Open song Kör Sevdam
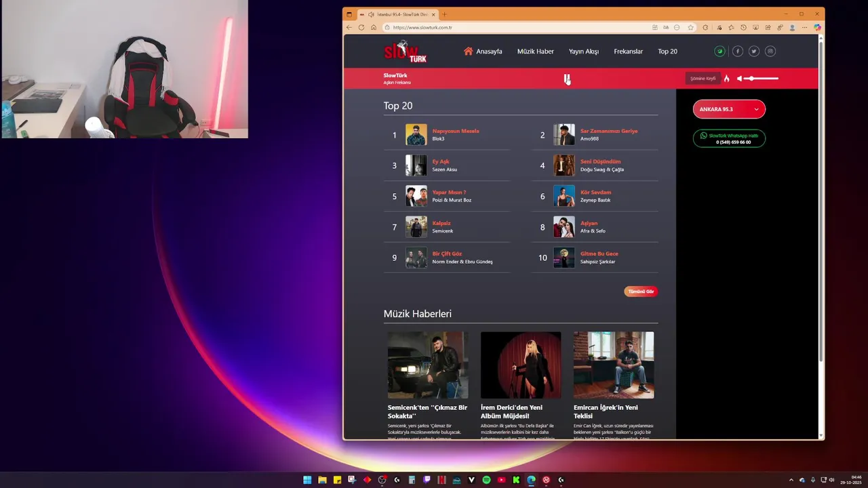 point(595,192)
